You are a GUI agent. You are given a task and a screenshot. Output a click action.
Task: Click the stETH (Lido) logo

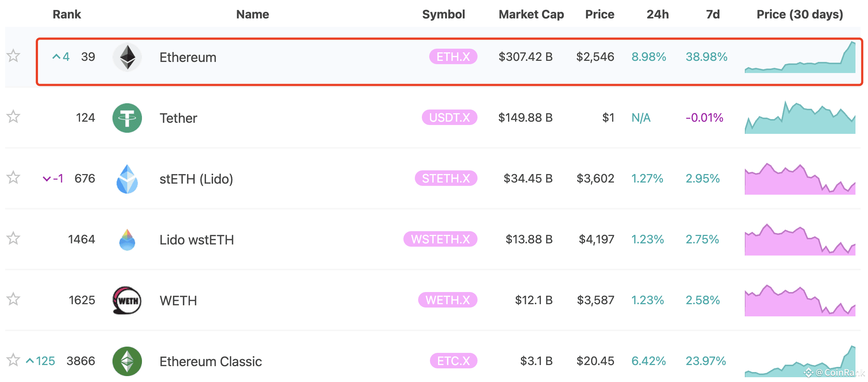click(x=127, y=179)
